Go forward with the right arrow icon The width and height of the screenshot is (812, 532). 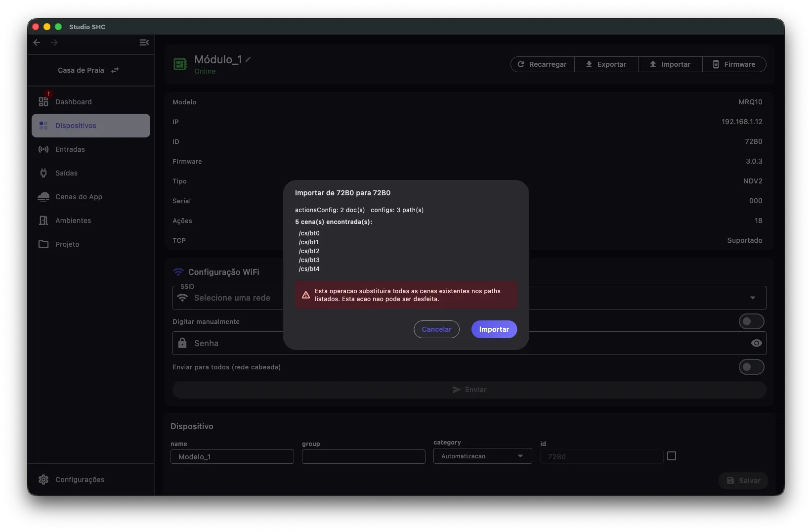(54, 43)
